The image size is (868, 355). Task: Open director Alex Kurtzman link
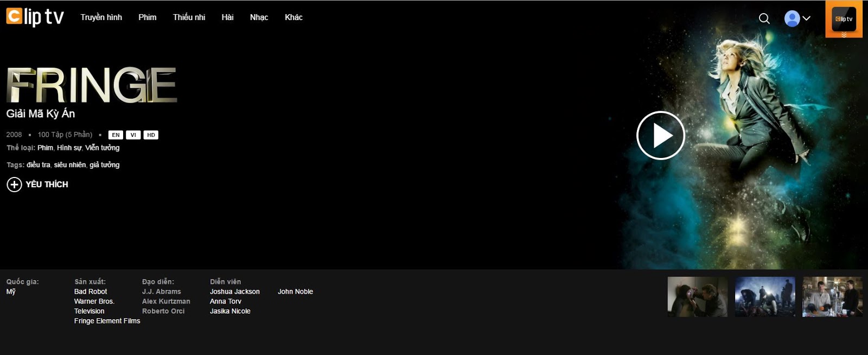coord(166,301)
